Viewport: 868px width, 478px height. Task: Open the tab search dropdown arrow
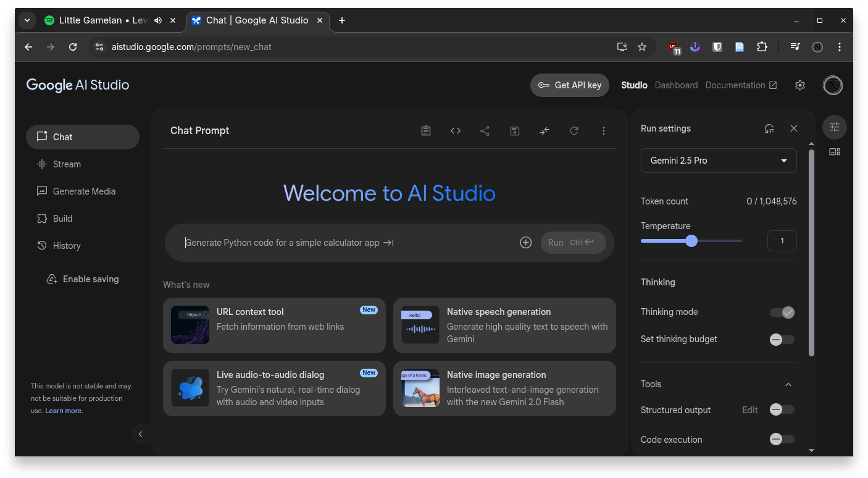click(x=27, y=20)
